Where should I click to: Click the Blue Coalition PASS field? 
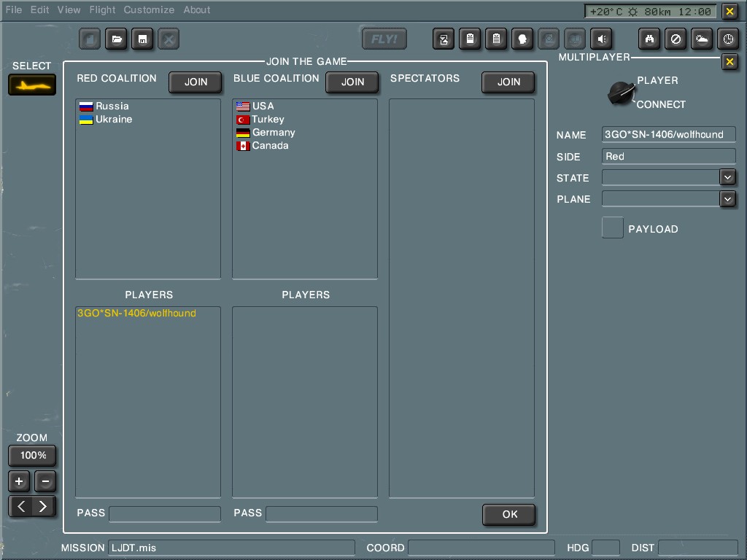[322, 514]
